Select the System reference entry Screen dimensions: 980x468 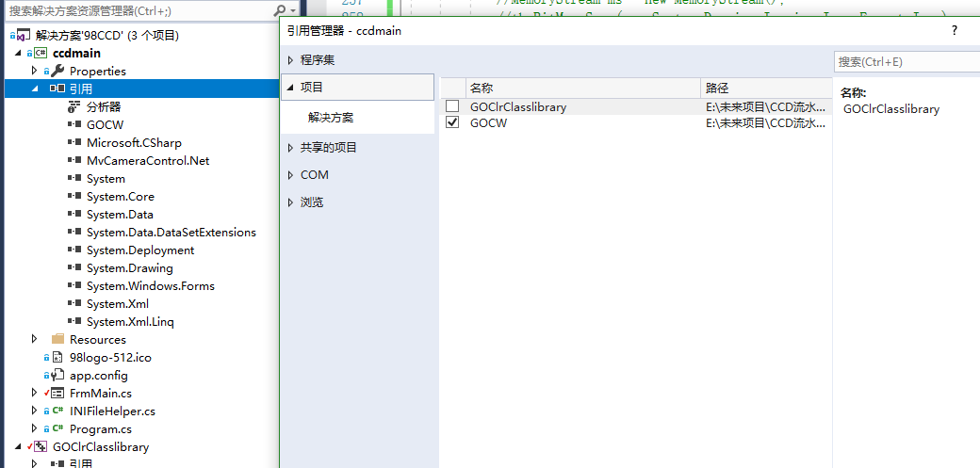[x=106, y=179]
